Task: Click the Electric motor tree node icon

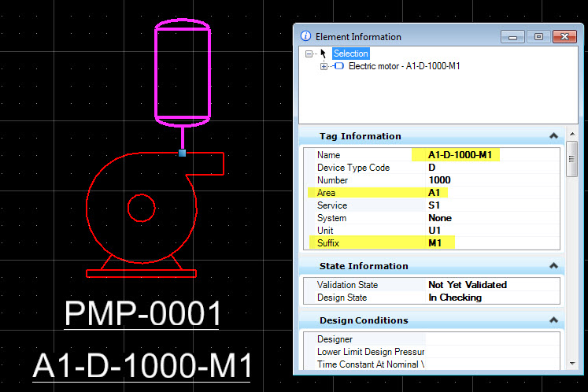Action: tap(339, 66)
